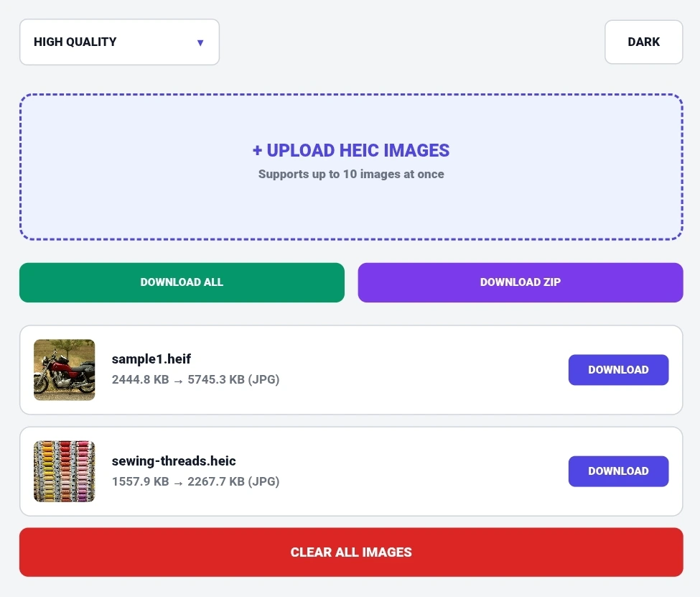Select the sample1.heif file name

click(151, 358)
